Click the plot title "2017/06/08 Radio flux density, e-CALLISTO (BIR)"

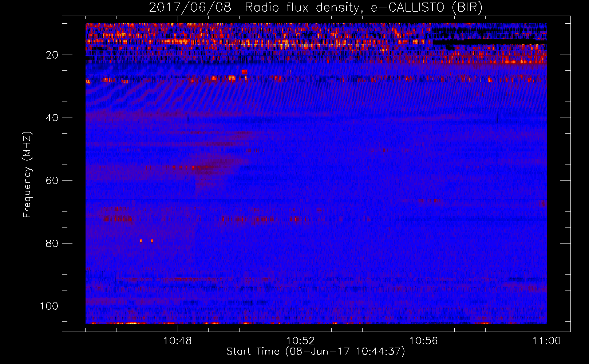point(316,8)
